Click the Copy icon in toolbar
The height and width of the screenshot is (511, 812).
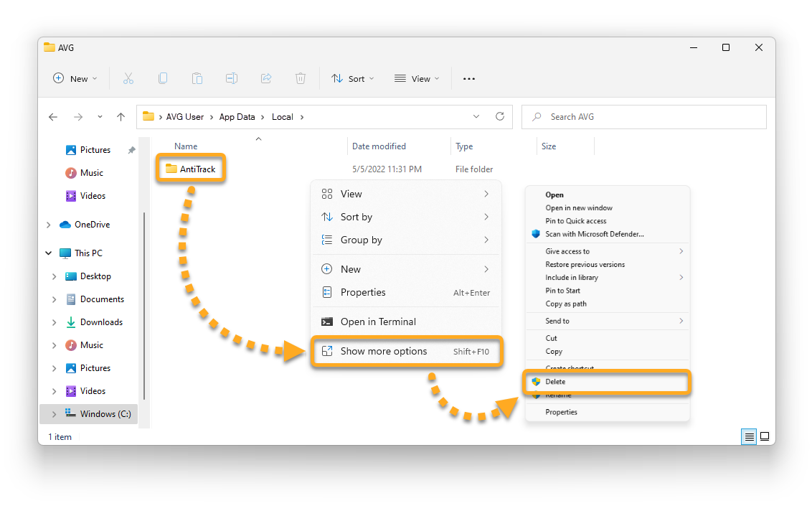pos(163,79)
